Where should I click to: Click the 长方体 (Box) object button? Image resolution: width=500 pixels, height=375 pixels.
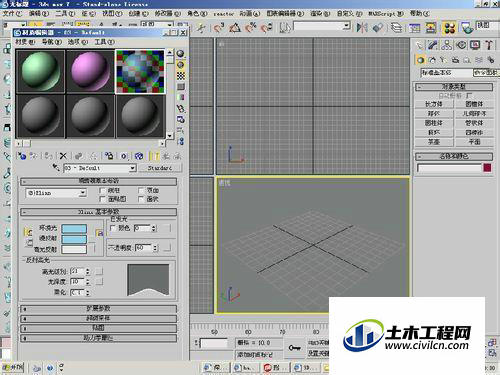tap(434, 104)
